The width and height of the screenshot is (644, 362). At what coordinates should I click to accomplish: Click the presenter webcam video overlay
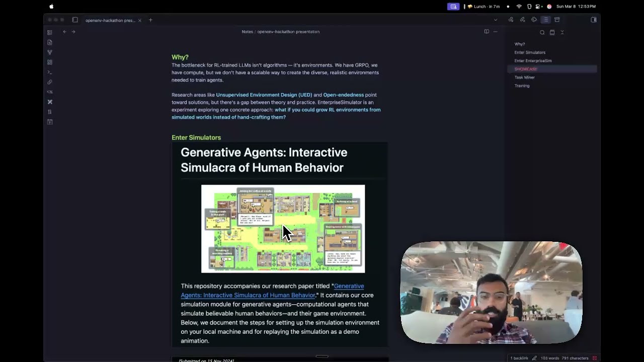tap(491, 293)
